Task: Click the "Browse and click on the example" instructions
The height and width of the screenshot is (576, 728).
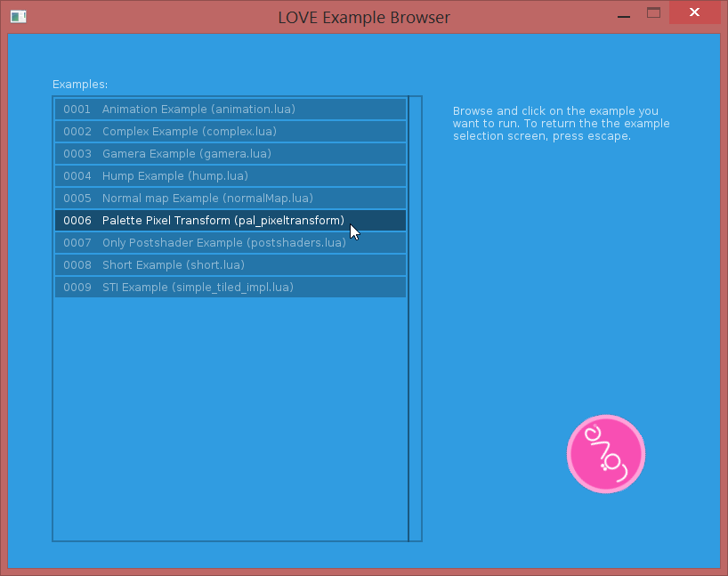Action: click(x=562, y=124)
